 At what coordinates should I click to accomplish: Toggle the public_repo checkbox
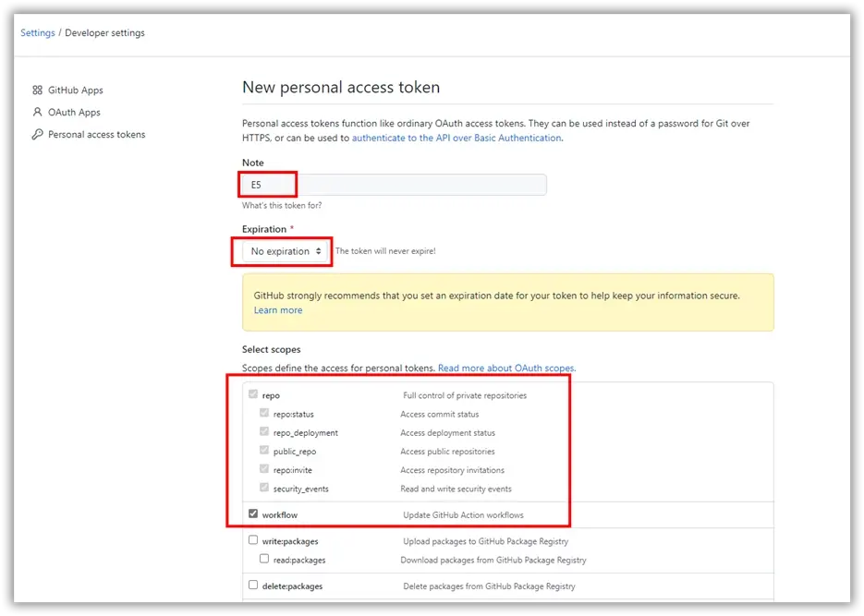(264, 451)
